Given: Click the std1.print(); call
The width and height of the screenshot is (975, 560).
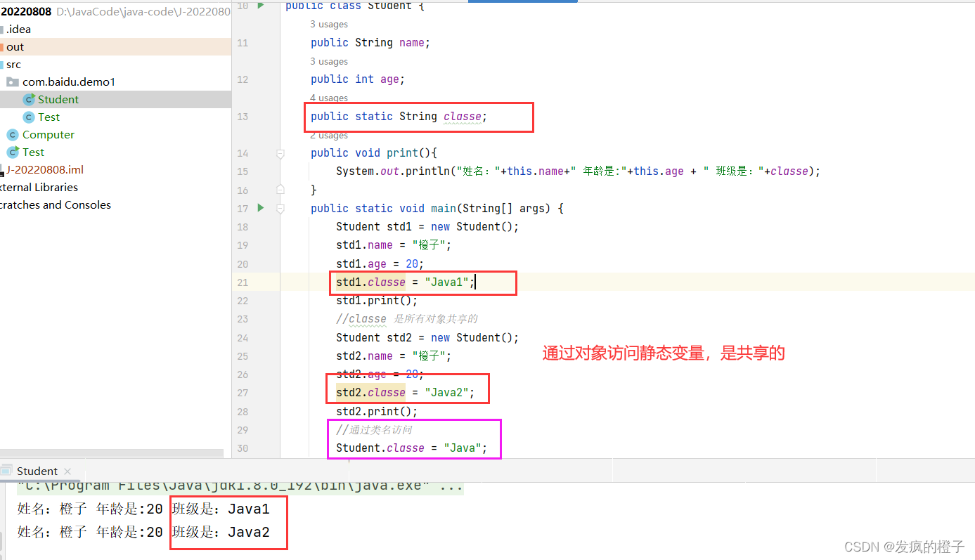Looking at the screenshot, I should pyautogui.click(x=377, y=301).
